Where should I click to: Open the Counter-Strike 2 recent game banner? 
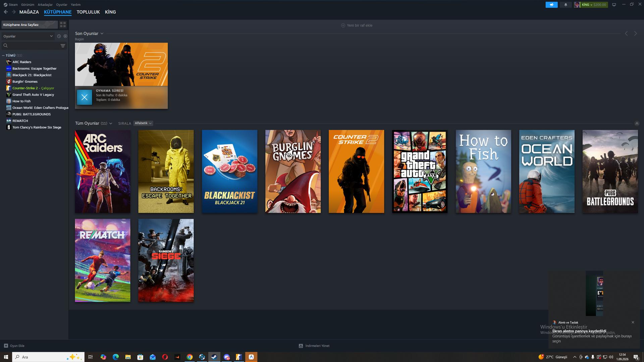pyautogui.click(x=121, y=64)
